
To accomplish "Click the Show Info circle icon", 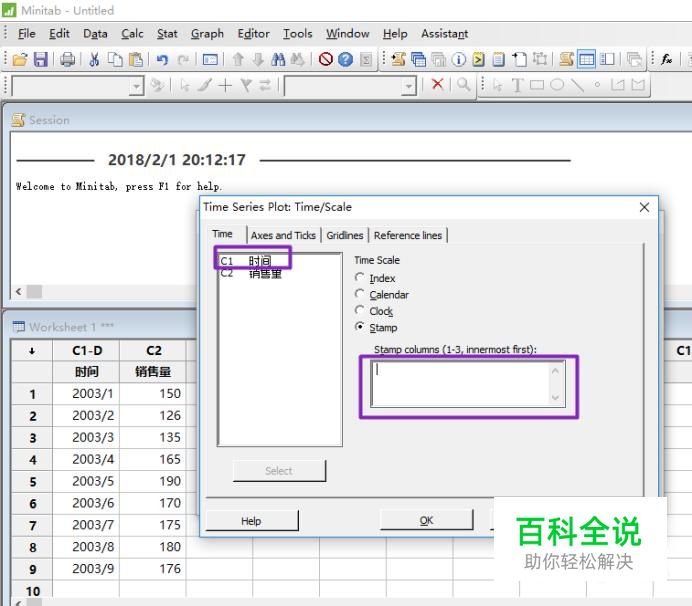I will click(x=459, y=59).
